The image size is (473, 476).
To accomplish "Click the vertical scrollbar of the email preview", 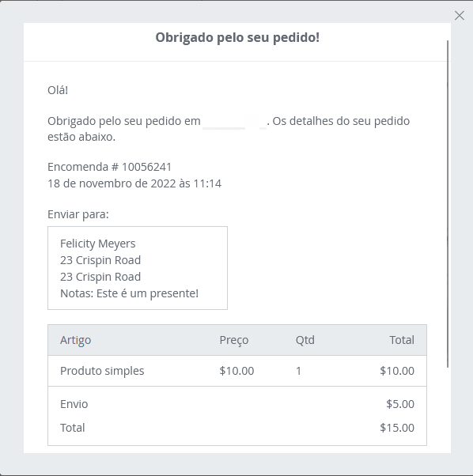I will point(448,204).
